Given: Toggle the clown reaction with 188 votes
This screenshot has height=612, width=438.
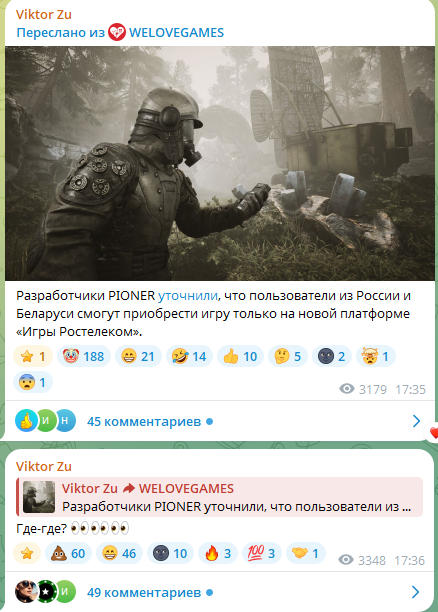Looking at the screenshot, I should coord(84,356).
